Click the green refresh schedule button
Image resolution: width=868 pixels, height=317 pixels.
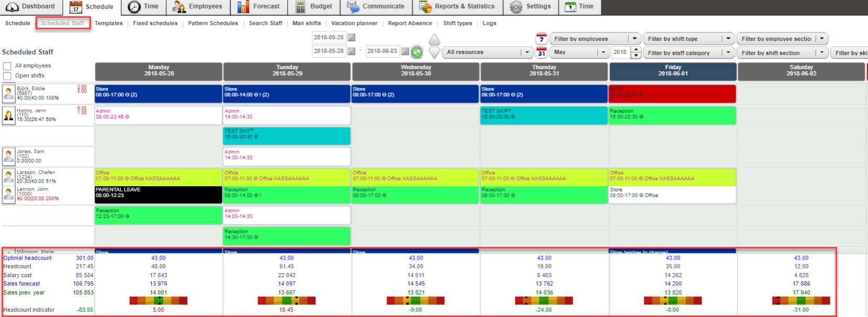[x=417, y=52]
